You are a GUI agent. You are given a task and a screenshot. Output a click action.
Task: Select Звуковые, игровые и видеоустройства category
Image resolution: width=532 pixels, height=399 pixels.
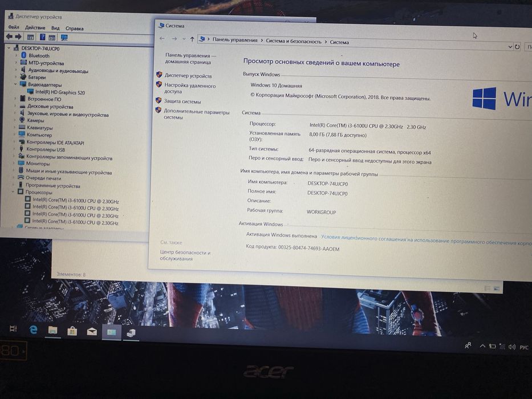pyautogui.click(x=68, y=115)
